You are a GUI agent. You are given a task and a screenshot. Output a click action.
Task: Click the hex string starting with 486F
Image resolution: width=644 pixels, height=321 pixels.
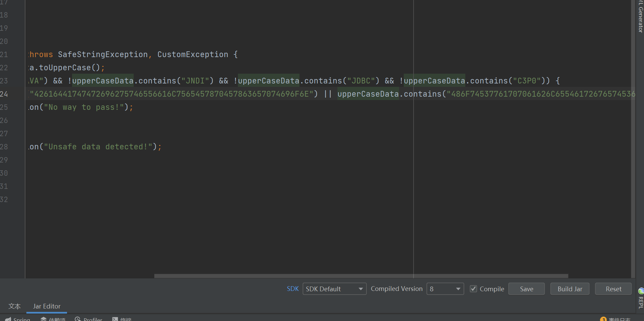coord(541,94)
